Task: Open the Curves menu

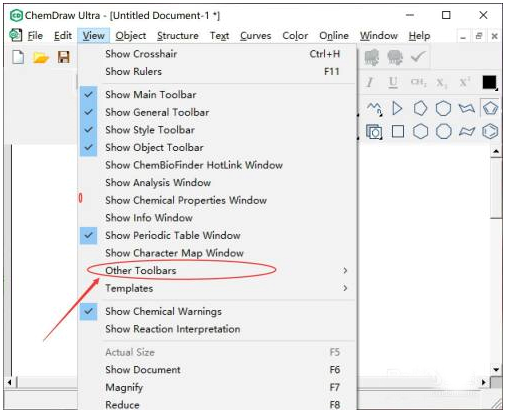Action: (255, 35)
